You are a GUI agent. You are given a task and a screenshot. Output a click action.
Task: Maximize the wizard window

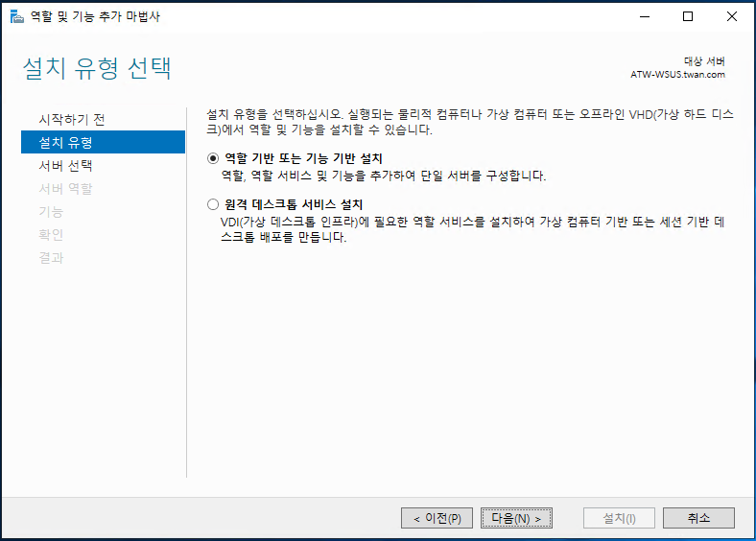688,16
